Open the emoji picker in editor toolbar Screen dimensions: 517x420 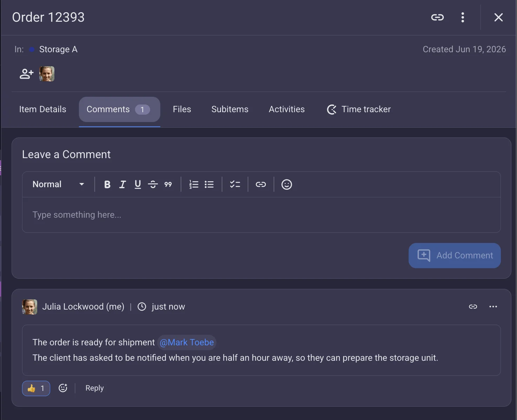click(287, 184)
